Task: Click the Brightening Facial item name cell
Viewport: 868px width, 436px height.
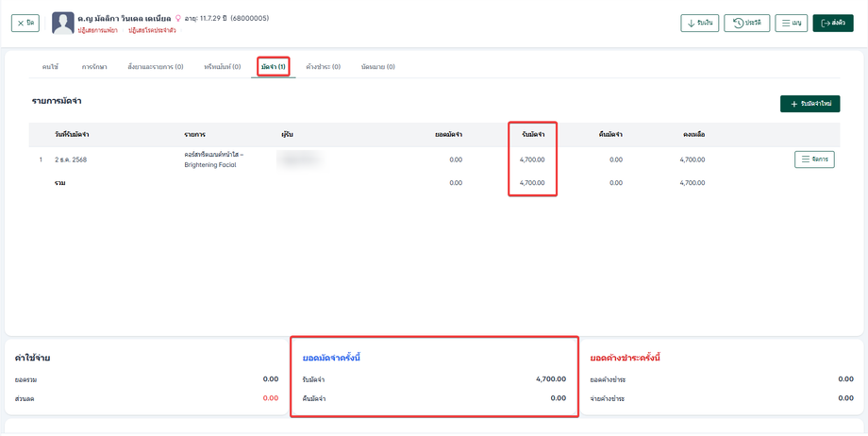Action: [213, 159]
